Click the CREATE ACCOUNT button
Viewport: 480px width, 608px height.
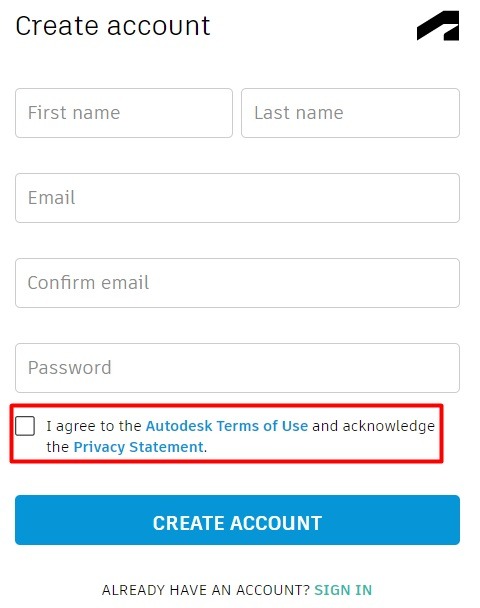tap(237, 520)
